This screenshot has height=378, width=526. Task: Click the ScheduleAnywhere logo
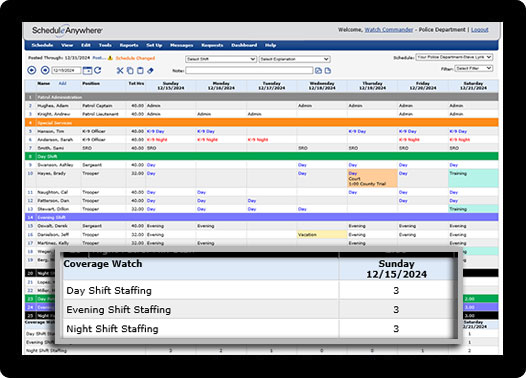(x=67, y=31)
